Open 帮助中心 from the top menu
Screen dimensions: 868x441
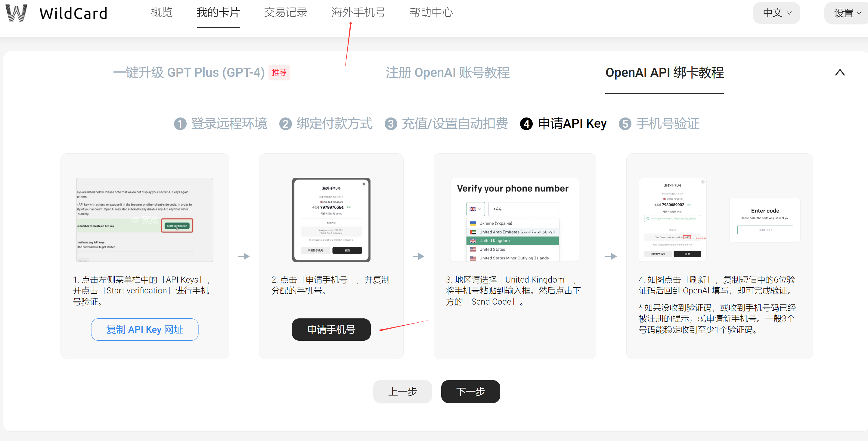(x=431, y=12)
